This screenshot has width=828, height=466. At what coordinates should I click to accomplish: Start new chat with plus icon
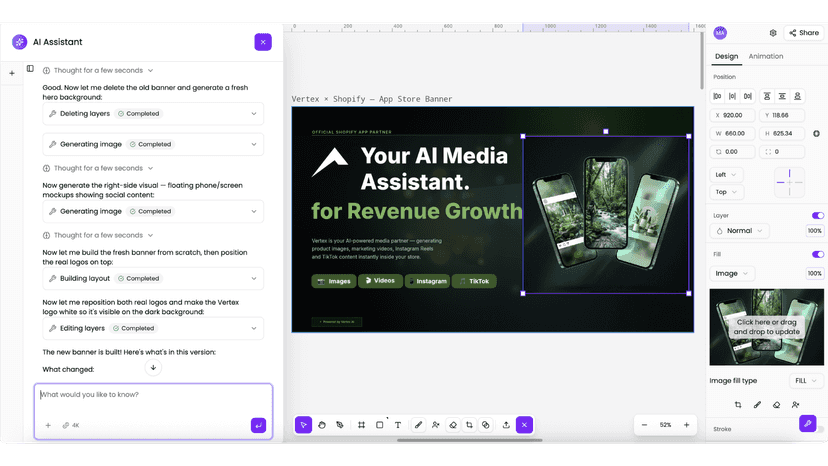12,73
